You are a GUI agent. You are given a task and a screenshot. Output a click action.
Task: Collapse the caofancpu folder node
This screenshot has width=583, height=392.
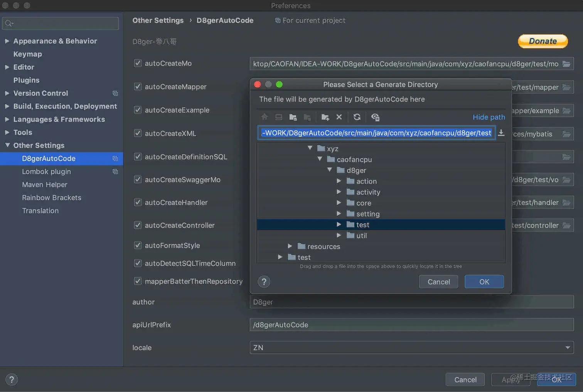[x=320, y=159]
